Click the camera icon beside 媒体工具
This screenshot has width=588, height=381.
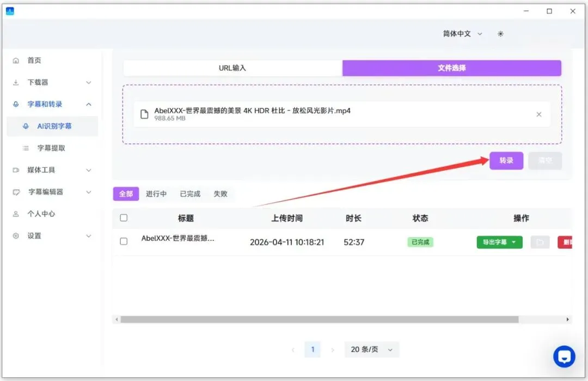pyautogui.click(x=16, y=170)
